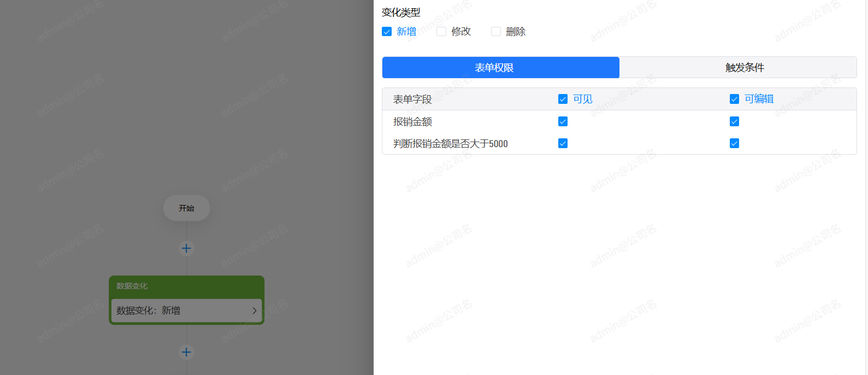868x375 pixels.
Task: Click the 表单字段 column header
Action: coord(412,99)
